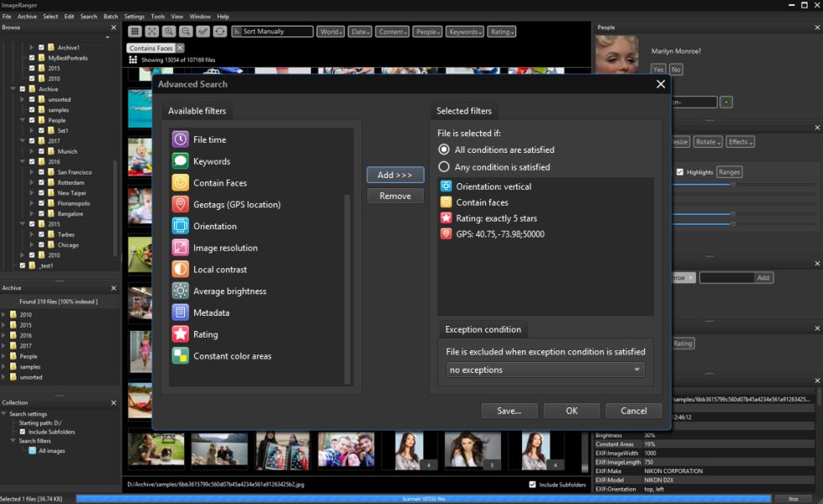Image resolution: width=823 pixels, height=504 pixels.
Task: Open the 'no exceptions' dropdown
Action: [x=545, y=370]
